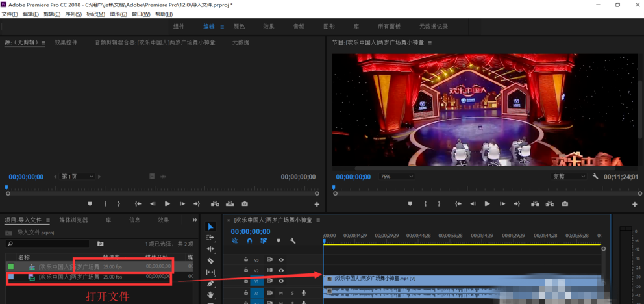Choose the Hand tool
Image resolution: width=644 pixels, height=304 pixels.
210,295
